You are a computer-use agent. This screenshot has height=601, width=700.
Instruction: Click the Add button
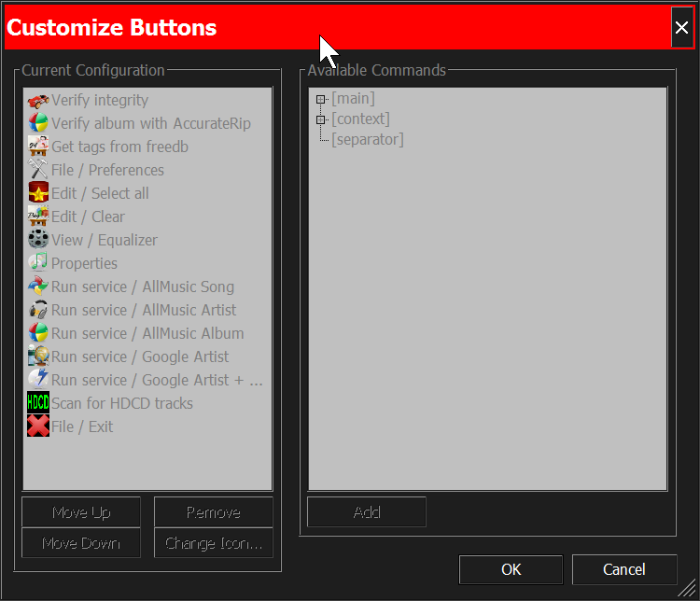(367, 512)
